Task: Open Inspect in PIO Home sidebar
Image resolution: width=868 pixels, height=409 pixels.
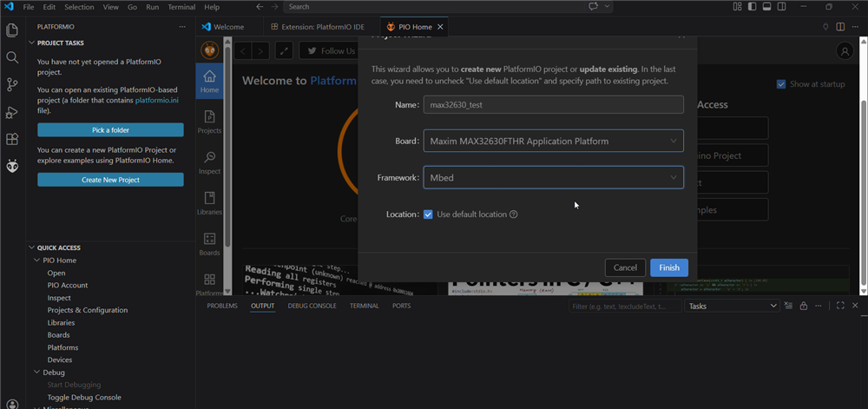Action: [x=210, y=162]
